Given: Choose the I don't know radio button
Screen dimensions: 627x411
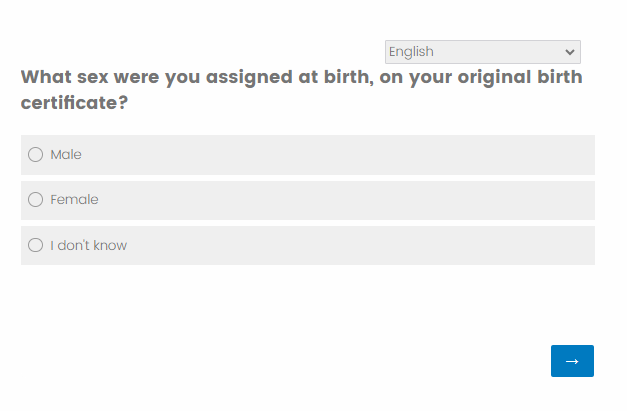Looking at the screenshot, I should [x=36, y=245].
